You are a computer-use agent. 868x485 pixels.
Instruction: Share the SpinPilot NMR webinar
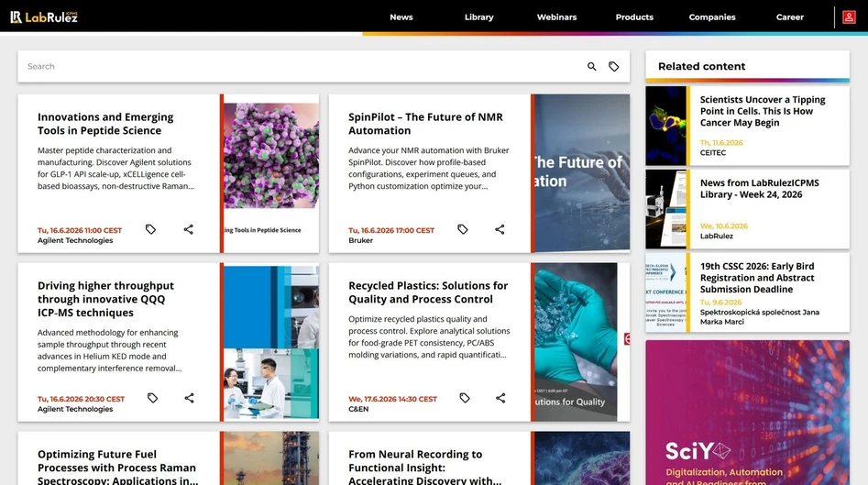(x=500, y=229)
